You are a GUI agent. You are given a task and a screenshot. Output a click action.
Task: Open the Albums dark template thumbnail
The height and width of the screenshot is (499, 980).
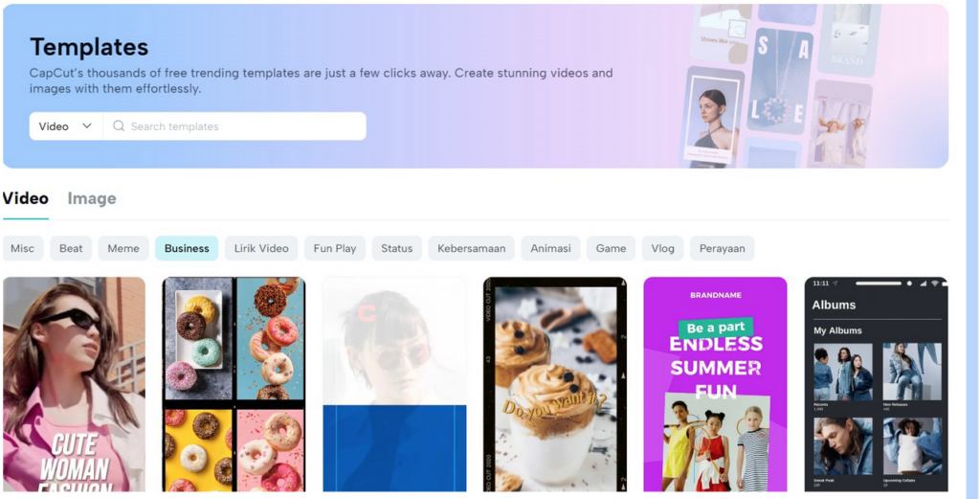pos(877,385)
